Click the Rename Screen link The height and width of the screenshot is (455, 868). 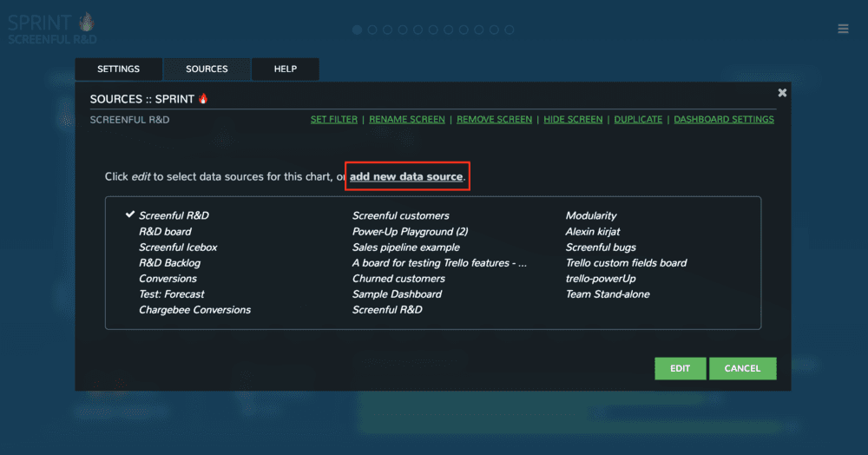407,120
